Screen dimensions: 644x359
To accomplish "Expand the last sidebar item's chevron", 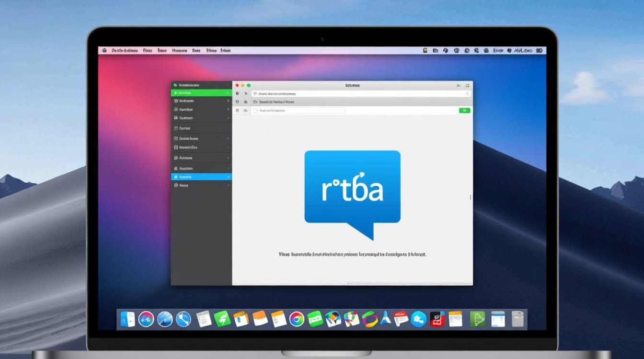I will click(x=228, y=185).
